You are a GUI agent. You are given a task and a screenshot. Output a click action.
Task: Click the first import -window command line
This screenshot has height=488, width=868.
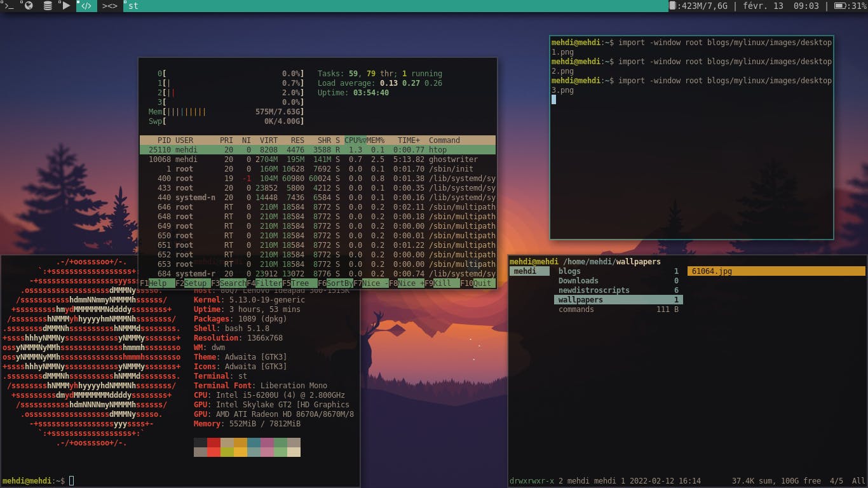coord(691,47)
